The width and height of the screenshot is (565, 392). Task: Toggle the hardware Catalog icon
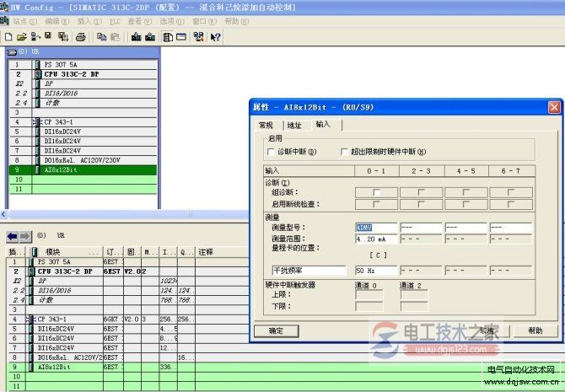[x=168, y=37]
